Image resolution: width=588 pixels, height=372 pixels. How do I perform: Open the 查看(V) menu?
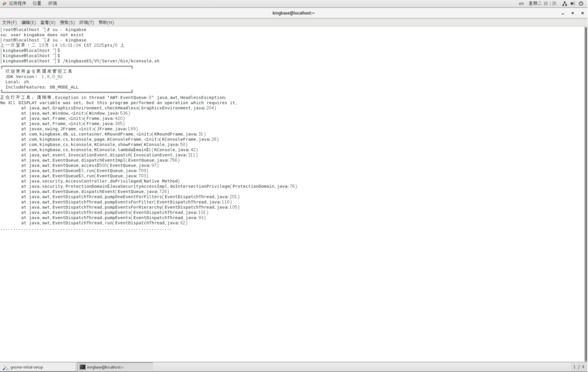coord(48,23)
